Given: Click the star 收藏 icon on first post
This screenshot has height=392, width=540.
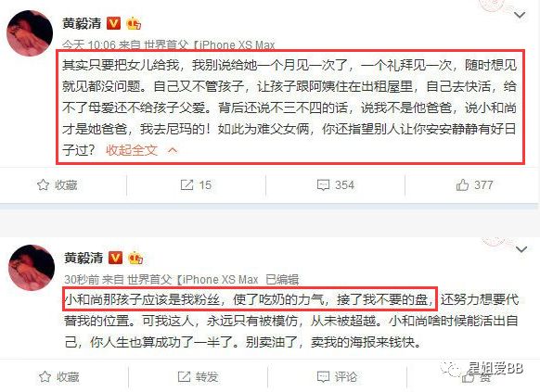Looking at the screenshot, I should 43,185.
